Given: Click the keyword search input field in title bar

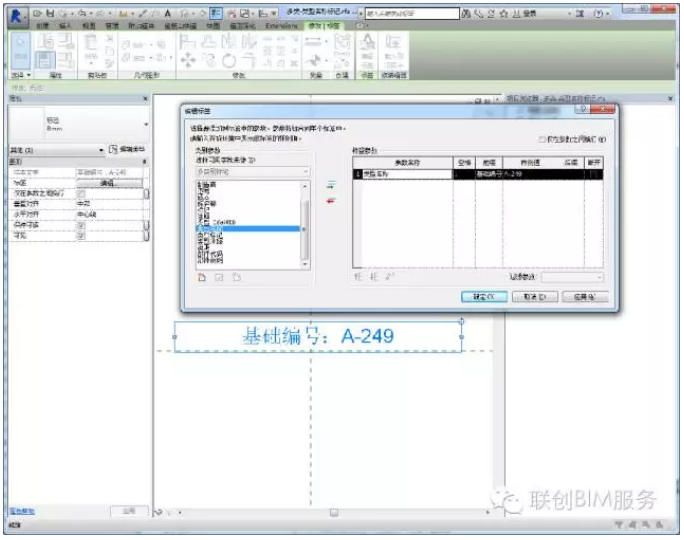Looking at the screenshot, I should coord(412,14).
